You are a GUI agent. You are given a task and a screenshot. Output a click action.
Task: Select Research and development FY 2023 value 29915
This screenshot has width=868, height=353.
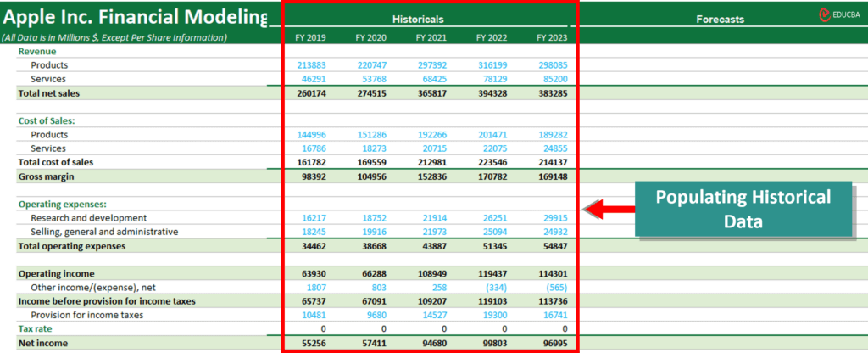555,218
